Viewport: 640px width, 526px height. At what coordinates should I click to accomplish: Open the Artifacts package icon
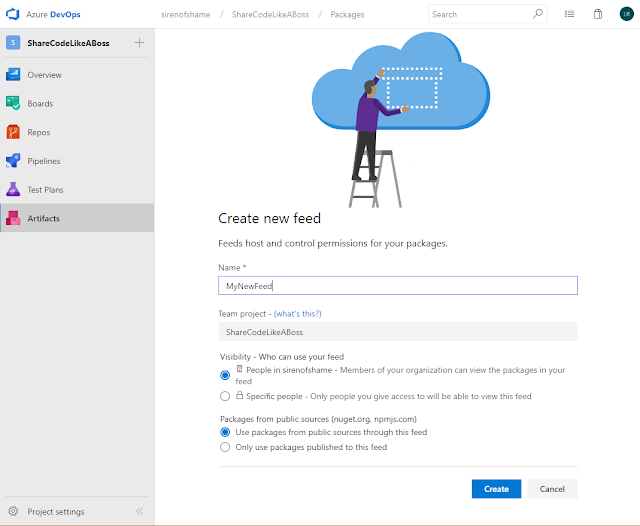click(x=13, y=218)
